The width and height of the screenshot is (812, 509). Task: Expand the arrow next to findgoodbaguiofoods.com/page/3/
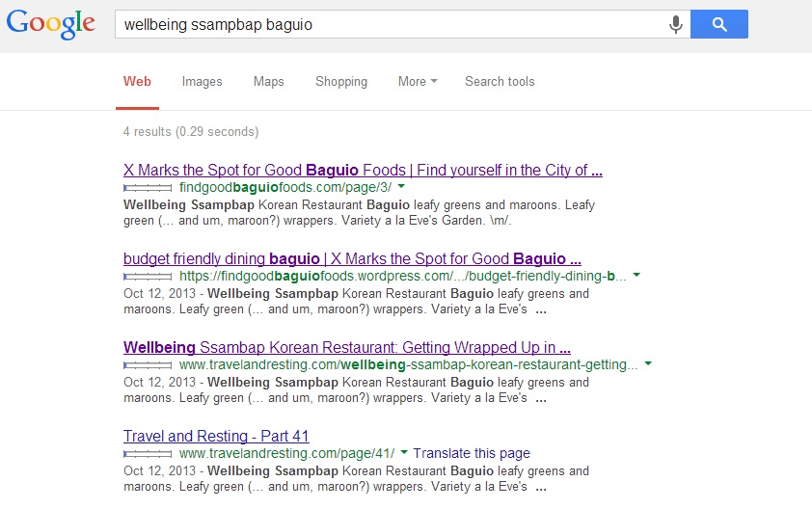point(401,186)
